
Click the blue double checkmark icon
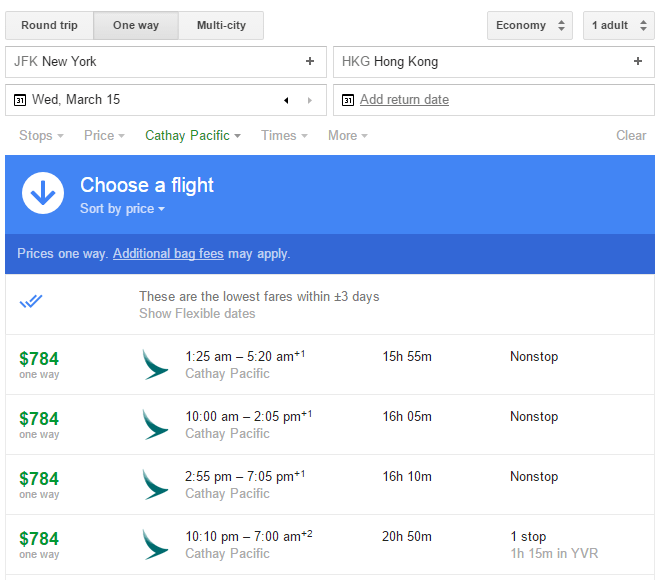point(31,302)
